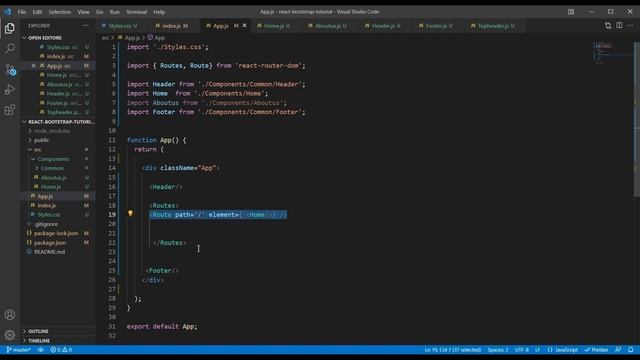Expand the Common folder
The width and height of the screenshot is (640, 360).
click(x=58, y=168)
